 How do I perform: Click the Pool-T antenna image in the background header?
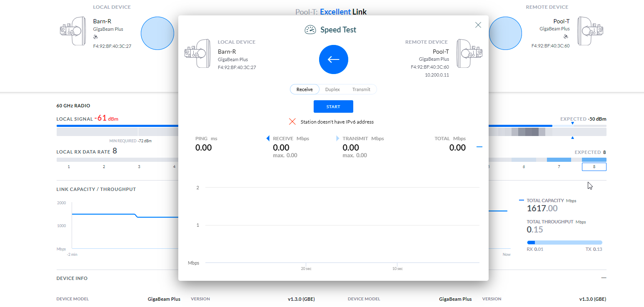coord(591,31)
